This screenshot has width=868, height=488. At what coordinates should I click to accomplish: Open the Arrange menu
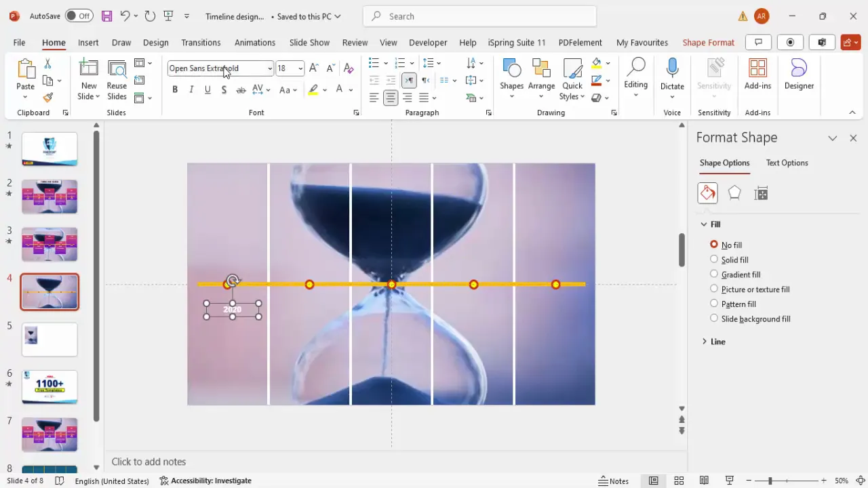[x=541, y=79]
